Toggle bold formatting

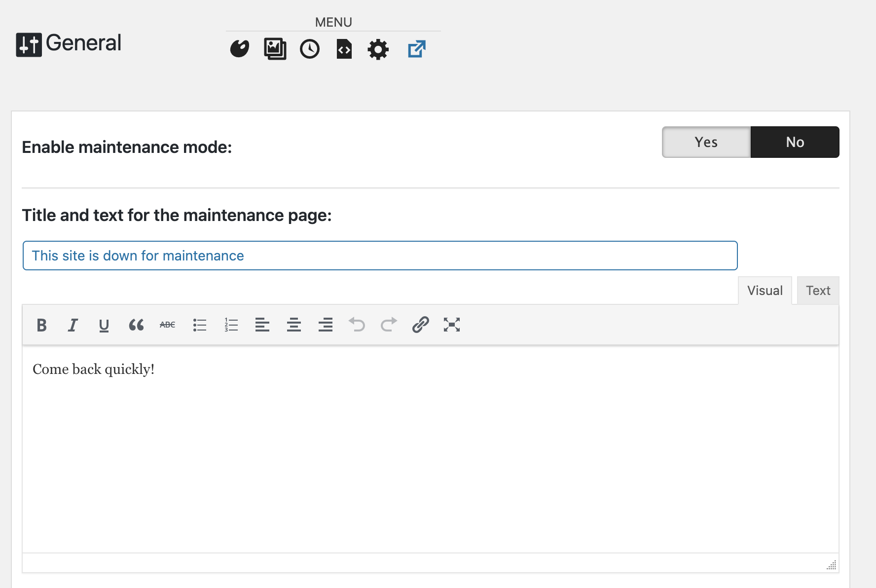click(x=41, y=325)
